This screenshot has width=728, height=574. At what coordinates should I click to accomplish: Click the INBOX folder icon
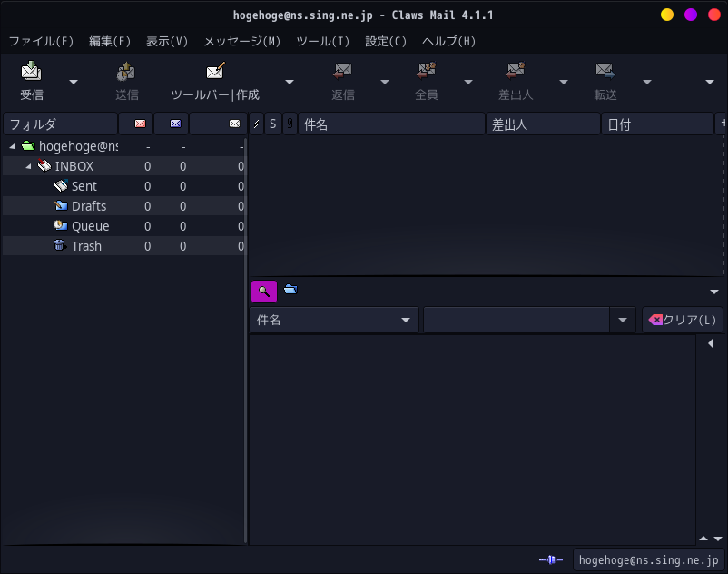(x=44, y=166)
